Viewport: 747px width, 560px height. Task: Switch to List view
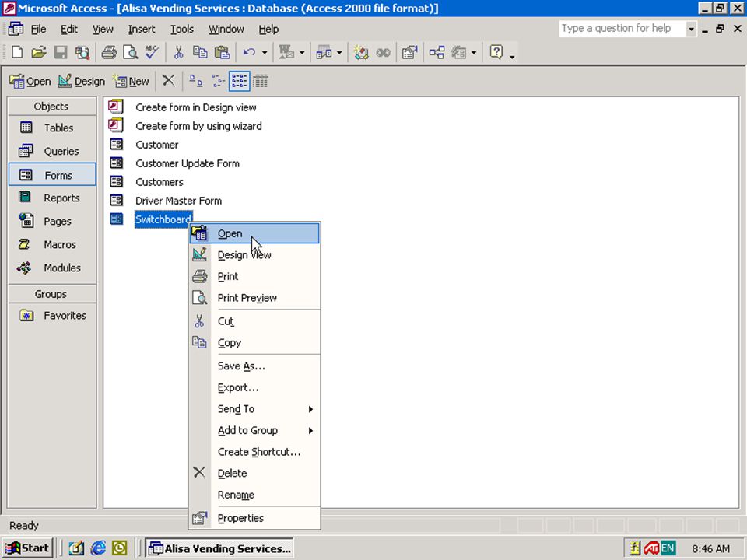coord(239,81)
